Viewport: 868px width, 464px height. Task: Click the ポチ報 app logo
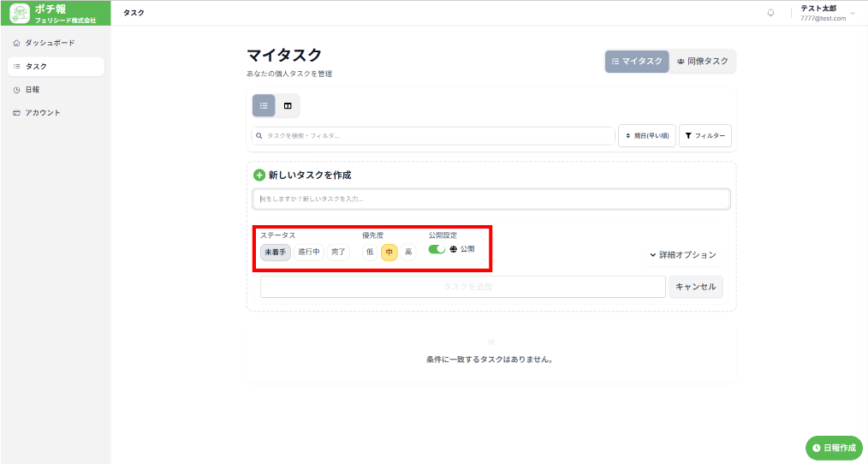click(x=20, y=14)
